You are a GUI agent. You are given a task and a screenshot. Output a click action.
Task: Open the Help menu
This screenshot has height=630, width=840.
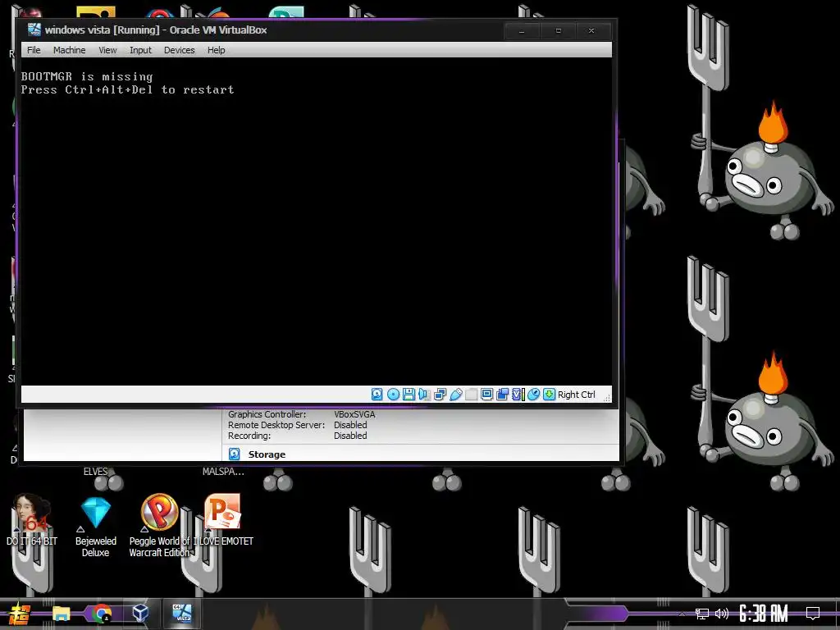pos(216,50)
